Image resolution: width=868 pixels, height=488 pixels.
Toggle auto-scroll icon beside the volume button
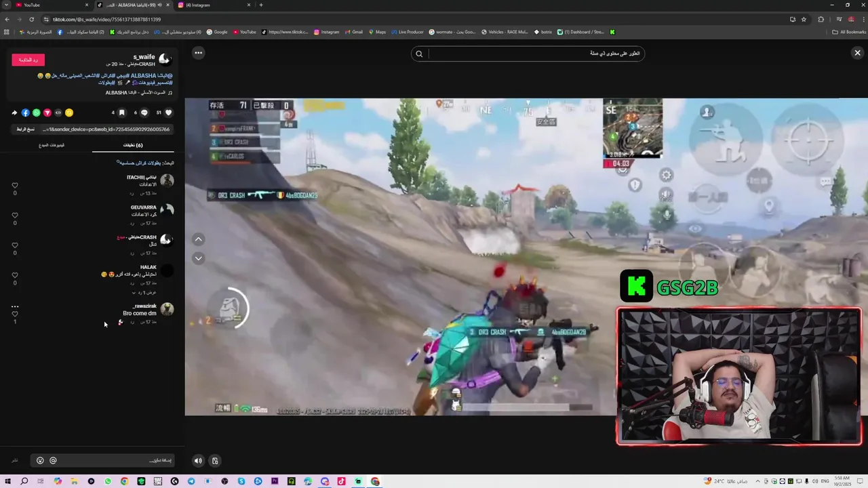(215, 461)
